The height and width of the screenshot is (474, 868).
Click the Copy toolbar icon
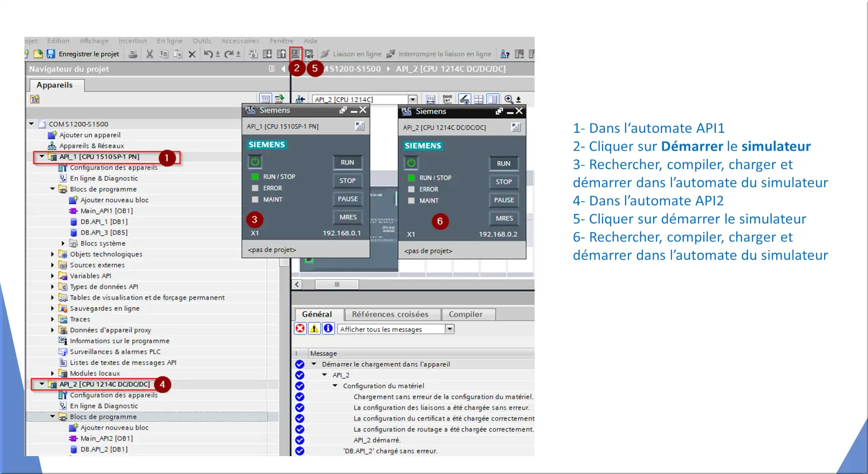[164, 54]
